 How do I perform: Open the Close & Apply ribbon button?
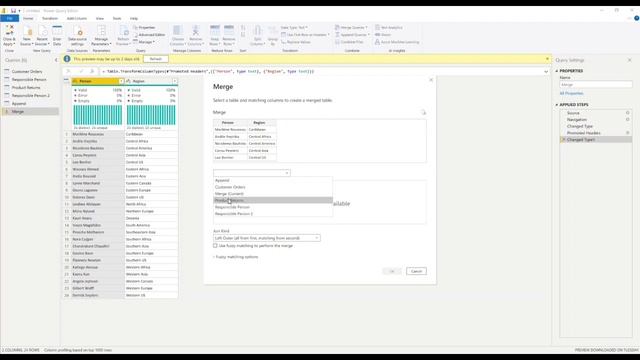(9, 35)
